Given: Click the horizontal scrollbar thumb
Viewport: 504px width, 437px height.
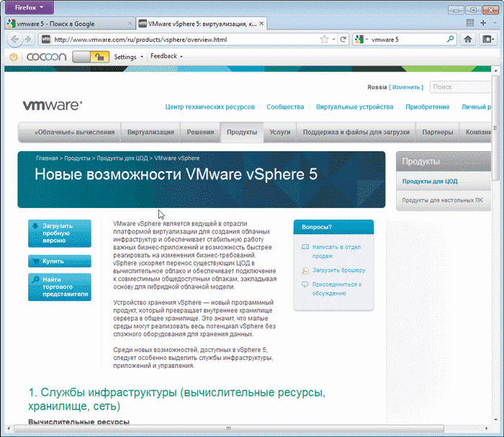Looking at the screenshot, I should point(229,428).
